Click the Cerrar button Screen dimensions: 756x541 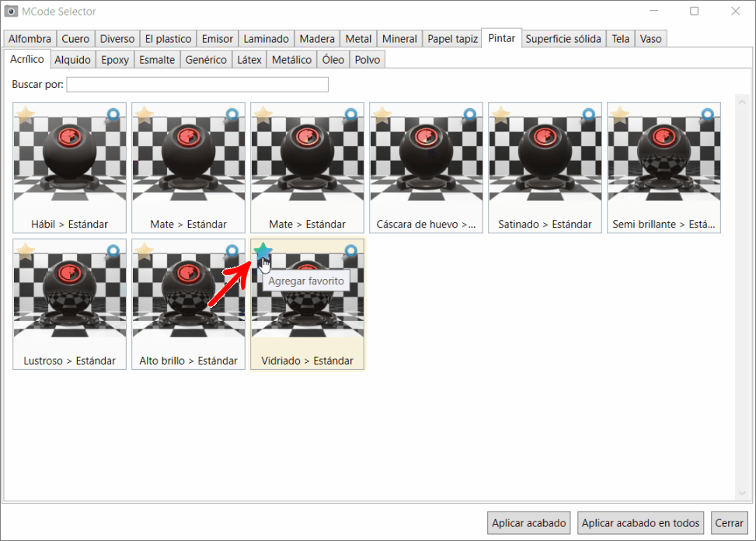[x=729, y=523]
